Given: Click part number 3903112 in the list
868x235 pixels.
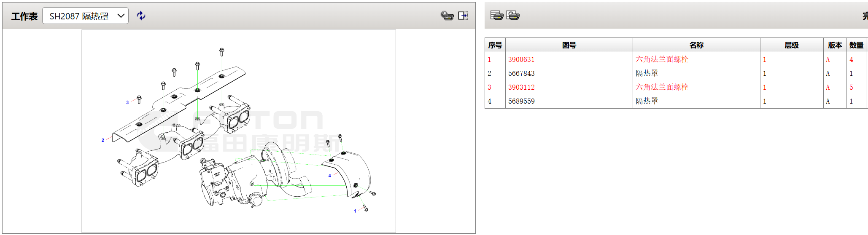Looking at the screenshot, I should (x=521, y=88).
